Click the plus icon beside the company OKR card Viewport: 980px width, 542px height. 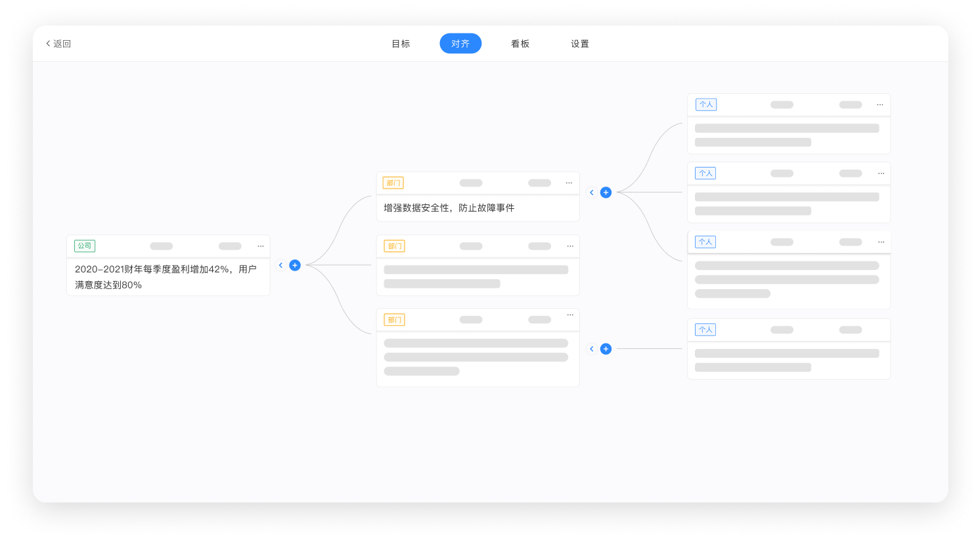point(294,265)
